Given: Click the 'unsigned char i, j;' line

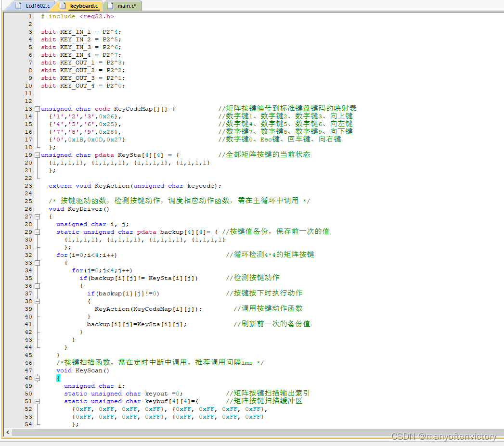Looking at the screenshot, I should (92, 224).
